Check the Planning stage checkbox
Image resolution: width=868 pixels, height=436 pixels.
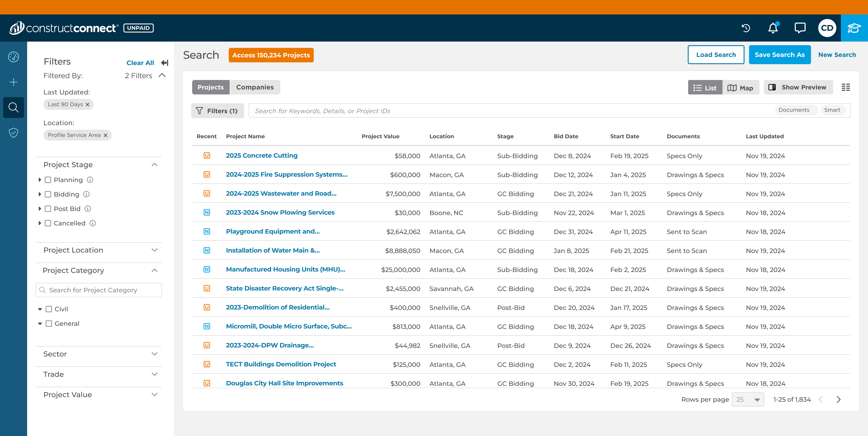pyautogui.click(x=48, y=180)
